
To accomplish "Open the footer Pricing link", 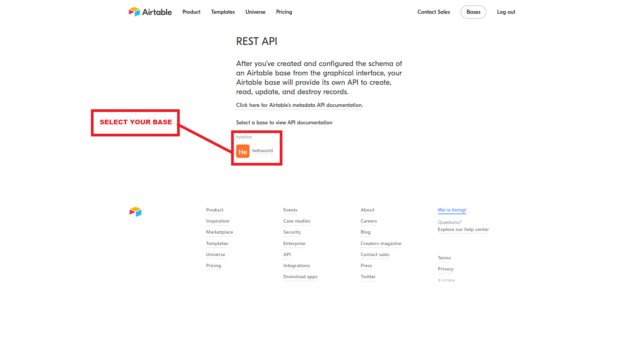I will (x=214, y=266).
